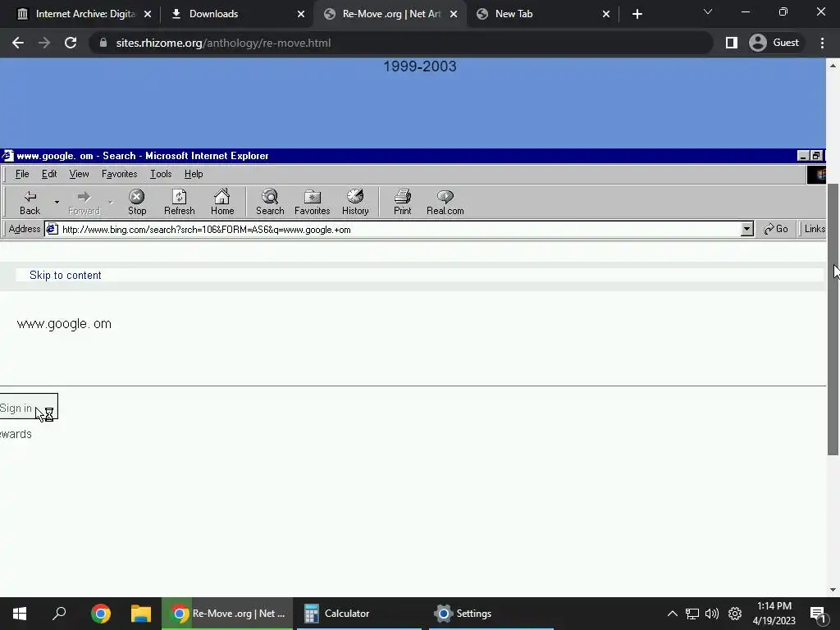Click Chrome's back navigation arrow
The width and height of the screenshot is (840, 630).
18,43
